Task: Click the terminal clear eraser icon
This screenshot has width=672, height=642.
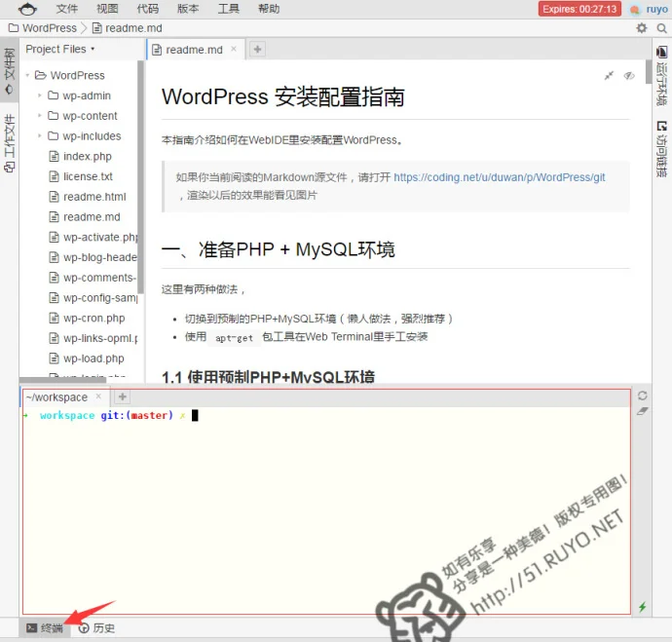Action: pyautogui.click(x=642, y=411)
